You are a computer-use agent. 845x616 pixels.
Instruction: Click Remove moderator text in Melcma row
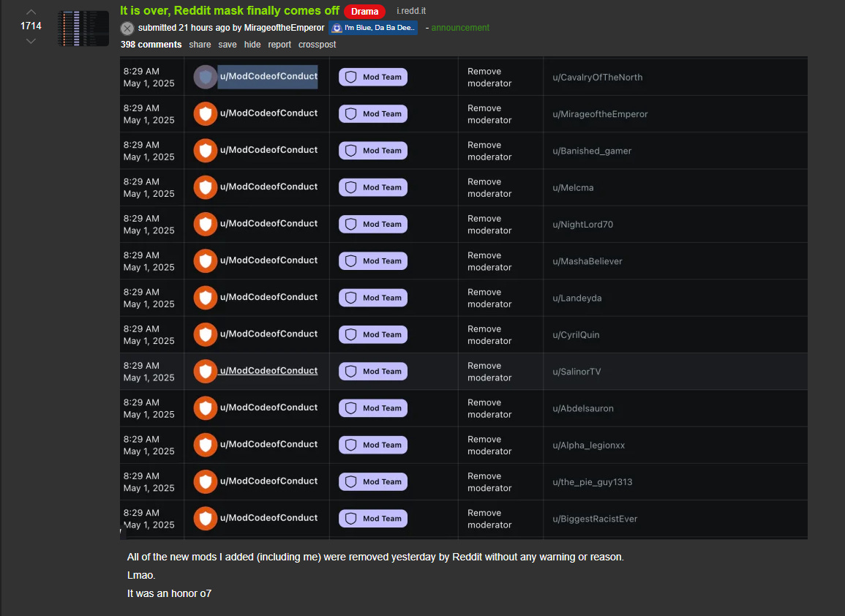tap(489, 187)
